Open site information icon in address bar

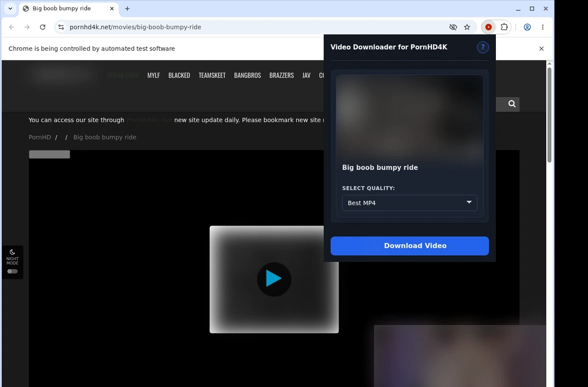(61, 27)
